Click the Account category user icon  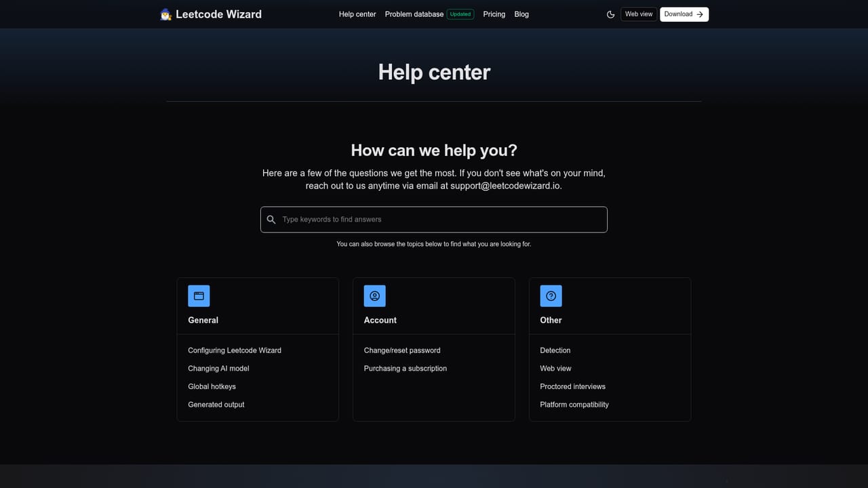[x=375, y=296]
